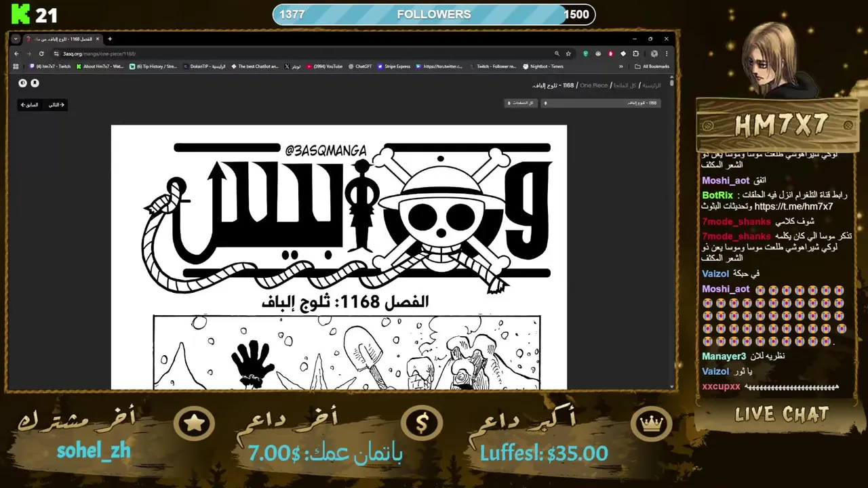Open the all pages (كل الصفحات) dropdown

(521, 103)
